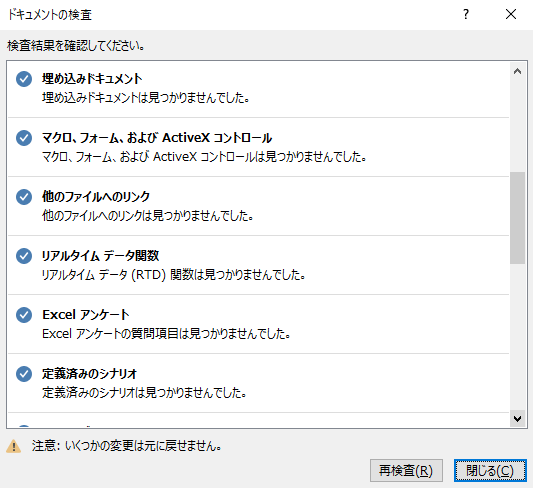Open help with the question mark icon
Image resolution: width=533 pixels, height=488 pixels.
(466, 14)
